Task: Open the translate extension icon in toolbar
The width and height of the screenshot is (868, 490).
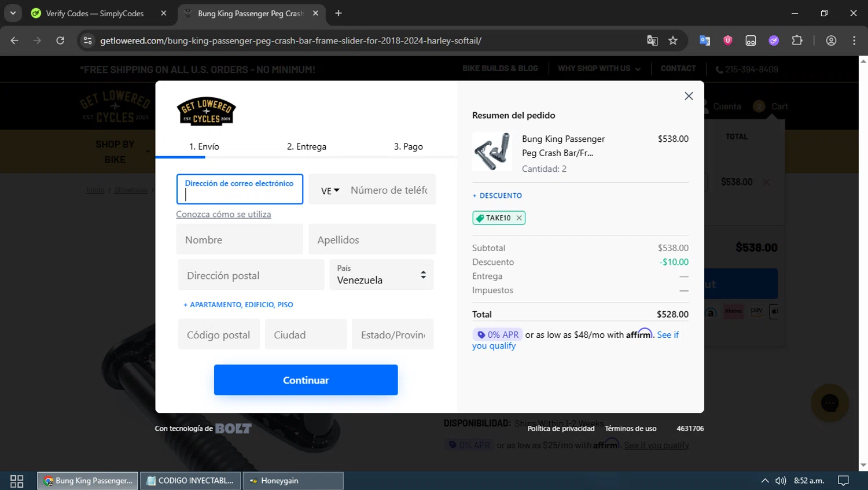Action: [704, 40]
